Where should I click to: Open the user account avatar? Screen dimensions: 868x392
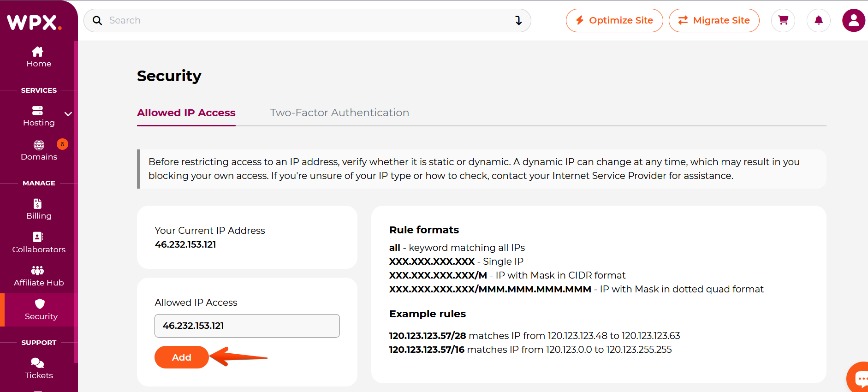(854, 20)
